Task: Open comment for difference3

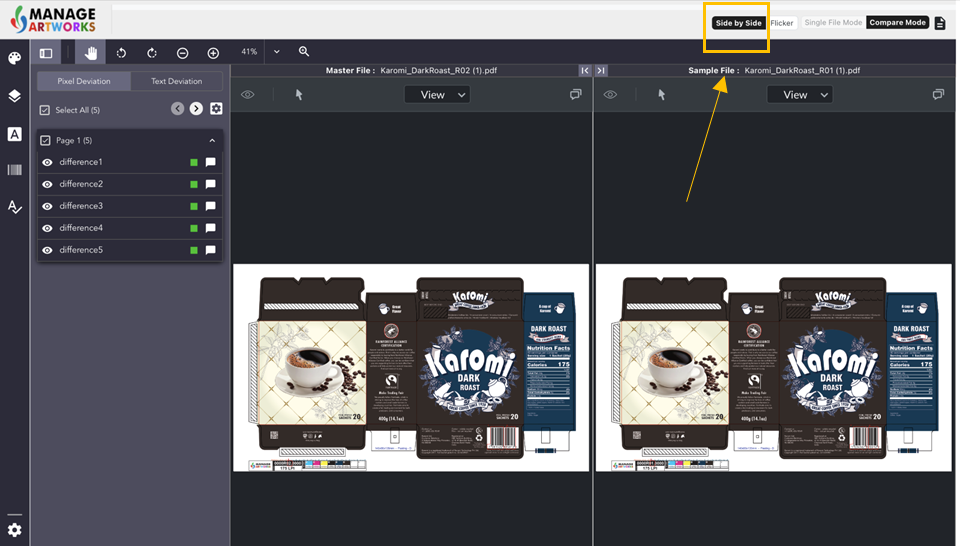Action: pyautogui.click(x=211, y=206)
